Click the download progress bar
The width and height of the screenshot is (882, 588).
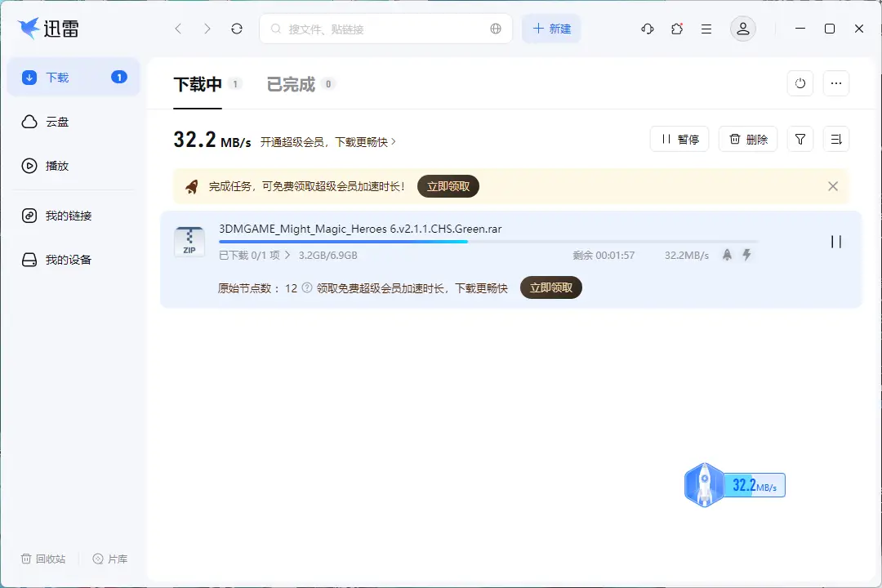point(488,242)
